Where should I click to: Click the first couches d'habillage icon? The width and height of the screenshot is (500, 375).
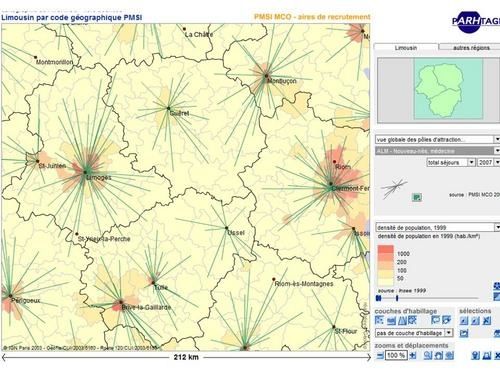(379, 320)
